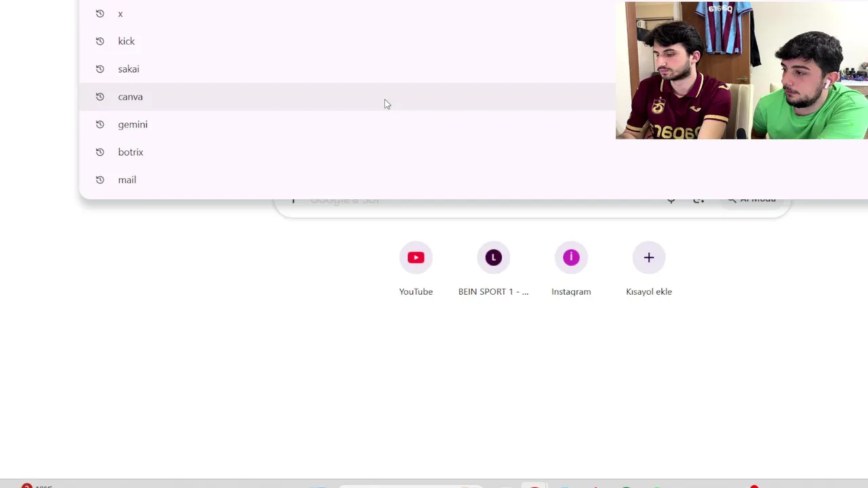Screen dimensions: 868x488
Task: Click history clock icon beside 'mail'
Action: point(100,180)
